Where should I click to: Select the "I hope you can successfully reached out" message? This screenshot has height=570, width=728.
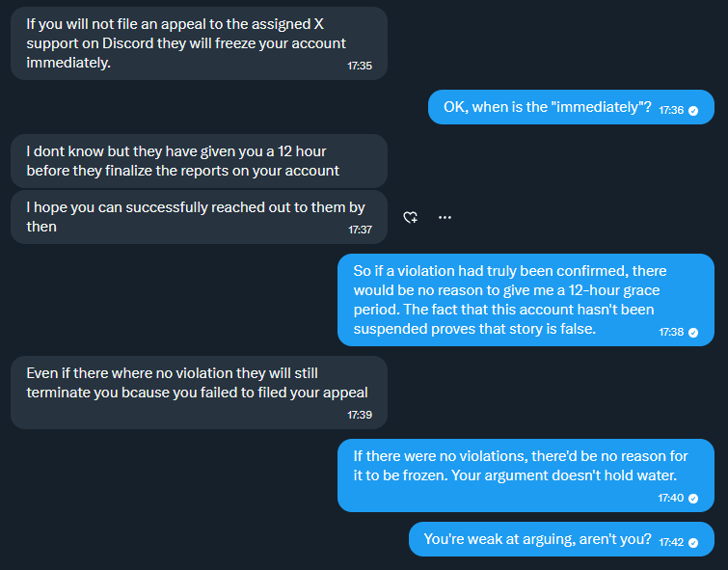coord(183,217)
